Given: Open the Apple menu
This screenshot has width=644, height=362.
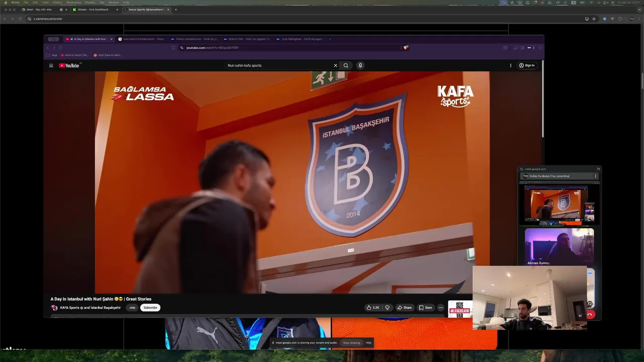Looking at the screenshot, I should [x=5, y=3].
